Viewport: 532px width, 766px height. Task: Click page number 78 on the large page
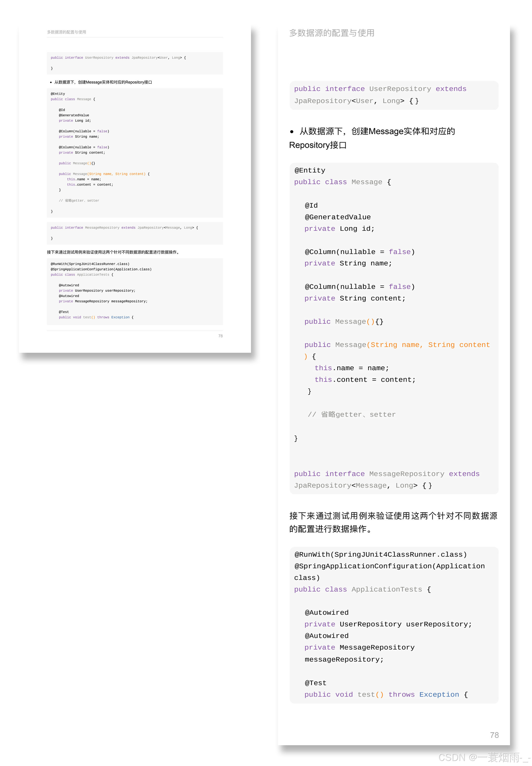494,735
